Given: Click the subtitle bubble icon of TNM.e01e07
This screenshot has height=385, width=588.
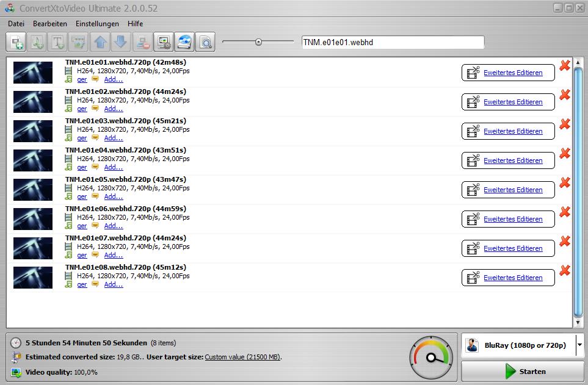Looking at the screenshot, I should [x=95, y=255].
